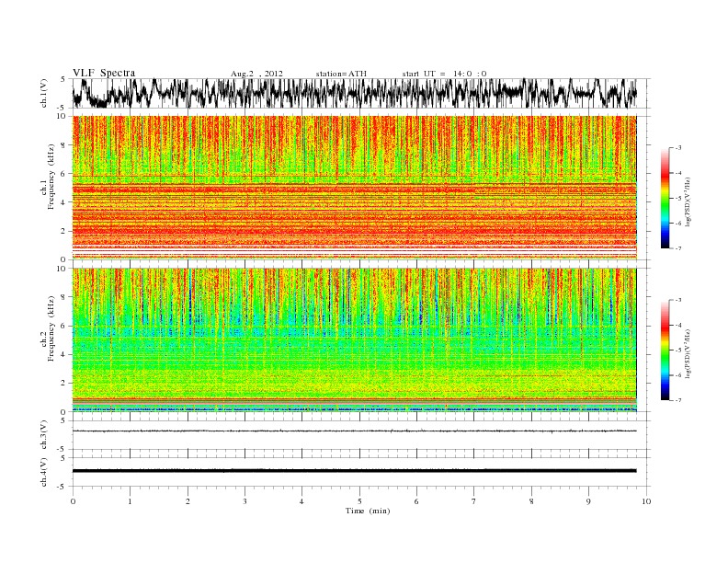Click inside the ch.2 spectrogram panel
The width and height of the screenshot is (728, 563).
pyautogui.click(x=354, y=339)
